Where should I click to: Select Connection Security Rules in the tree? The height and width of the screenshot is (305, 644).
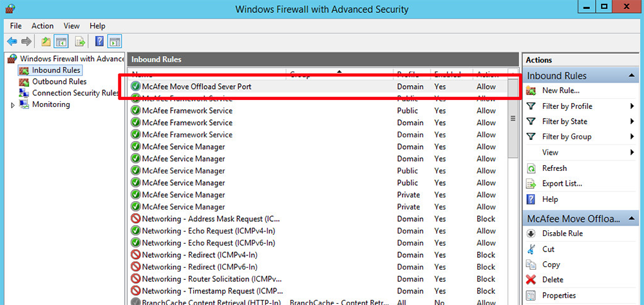click(x=69, y=93)
